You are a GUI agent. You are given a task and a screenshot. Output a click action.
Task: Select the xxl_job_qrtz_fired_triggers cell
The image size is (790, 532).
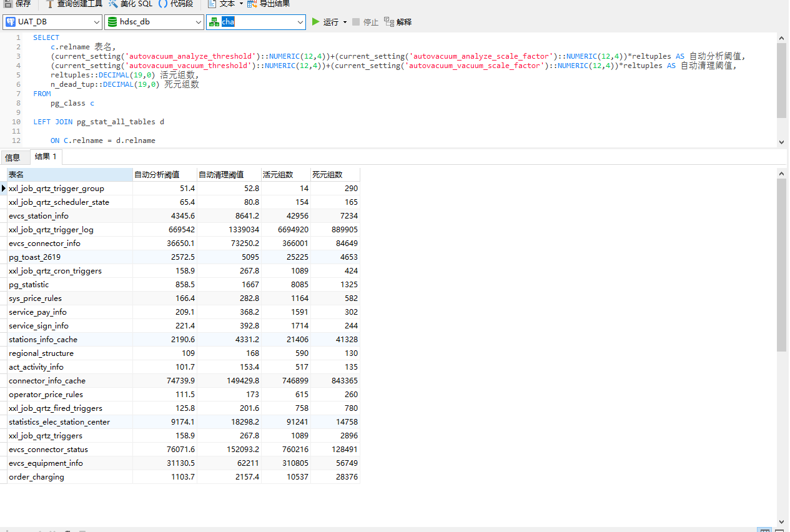pos(70,408)
